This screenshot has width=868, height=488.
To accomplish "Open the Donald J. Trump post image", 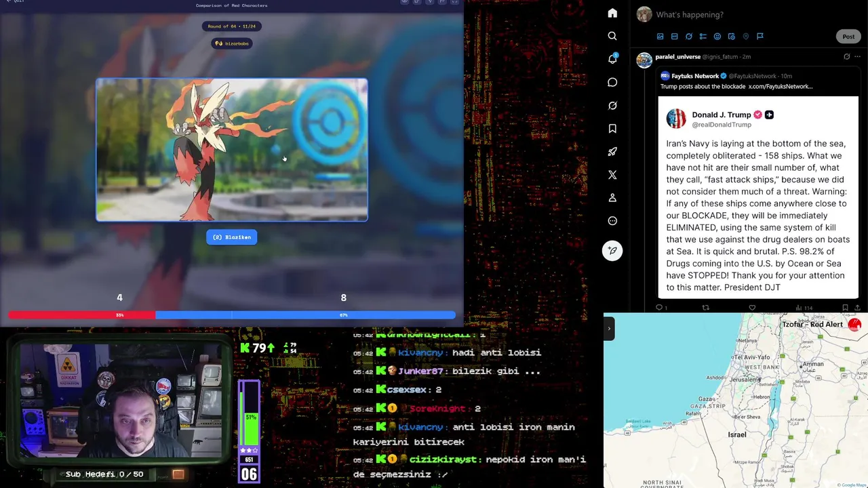I will pos(758,197).
